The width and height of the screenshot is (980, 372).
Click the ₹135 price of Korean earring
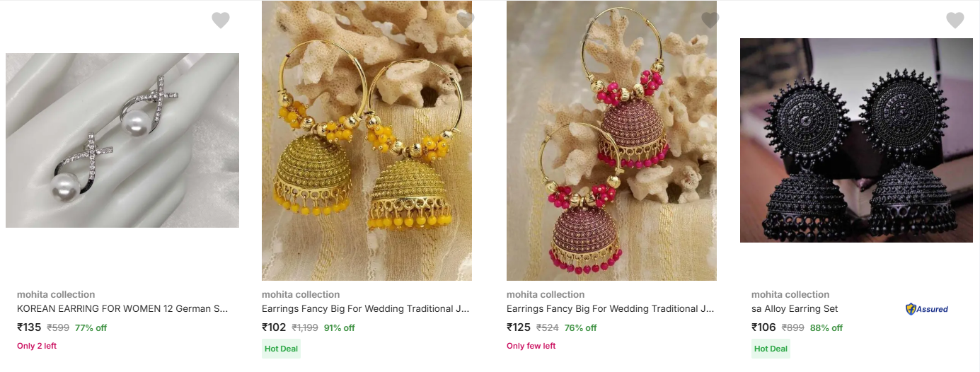coord(29,327)
